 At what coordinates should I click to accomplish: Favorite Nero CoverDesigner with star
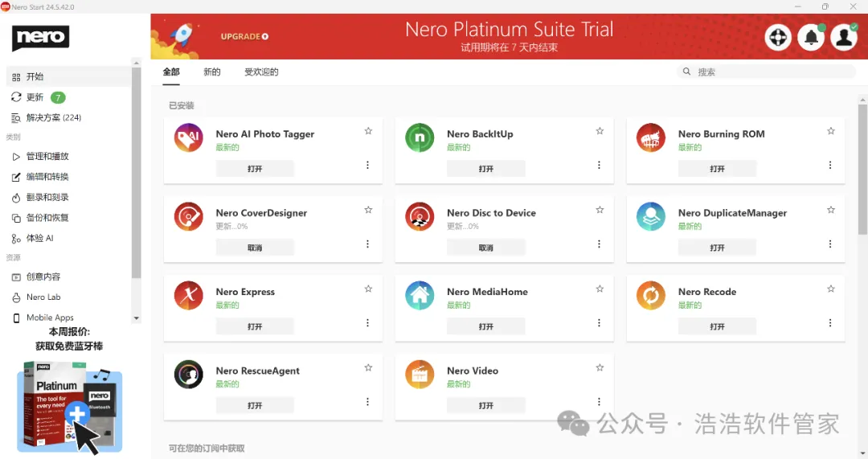pyautogui.click(x=368, y=210)
